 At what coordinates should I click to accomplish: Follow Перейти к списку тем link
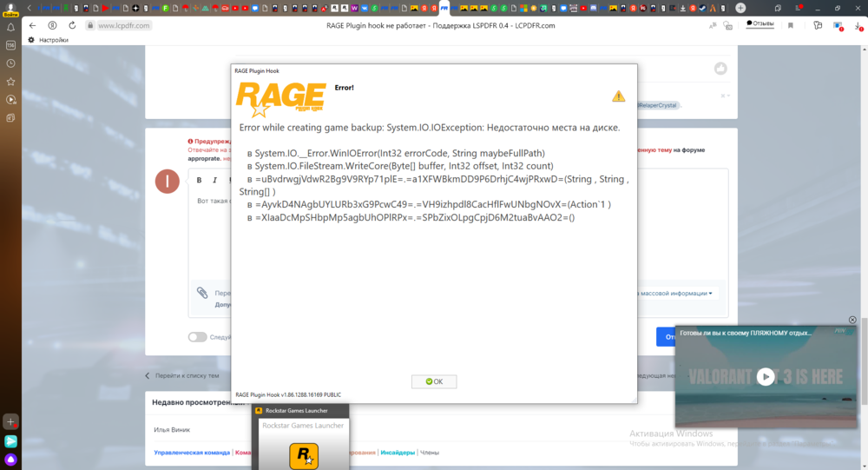point(182,376)
